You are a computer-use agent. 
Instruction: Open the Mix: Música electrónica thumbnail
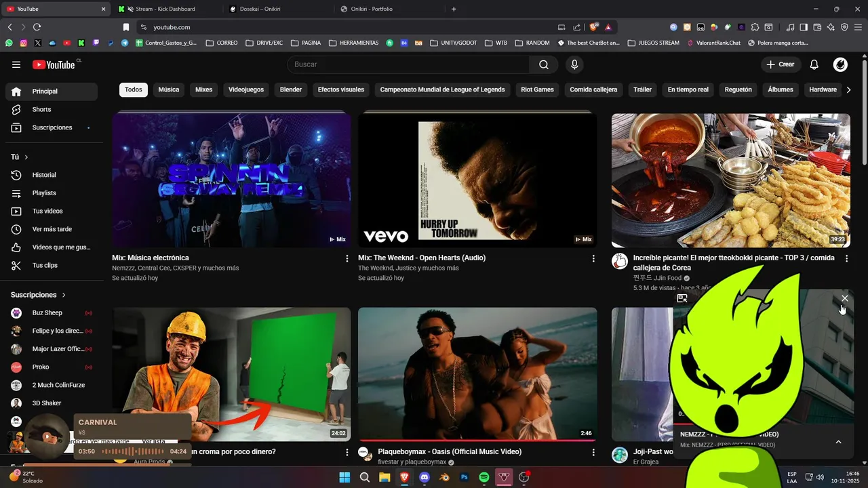[231, 180]
